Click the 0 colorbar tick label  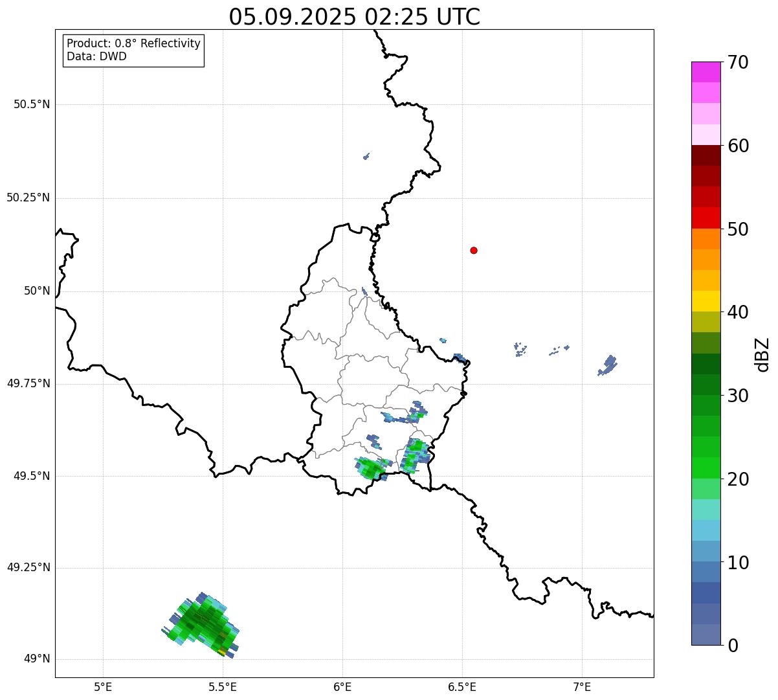(733, 646)
